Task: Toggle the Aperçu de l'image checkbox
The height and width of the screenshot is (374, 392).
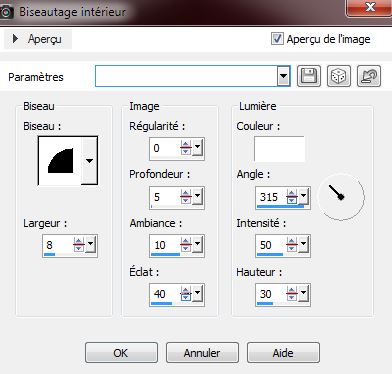Action: (277, 39)
